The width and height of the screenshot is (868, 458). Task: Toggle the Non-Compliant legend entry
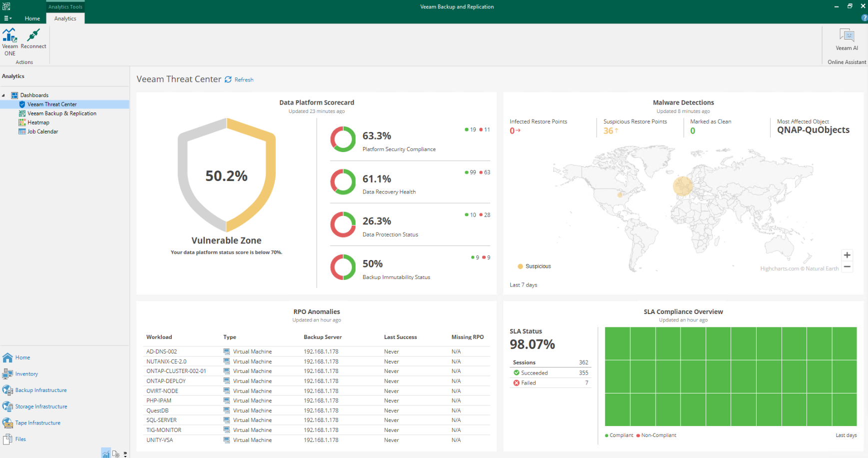click(656, 435)
